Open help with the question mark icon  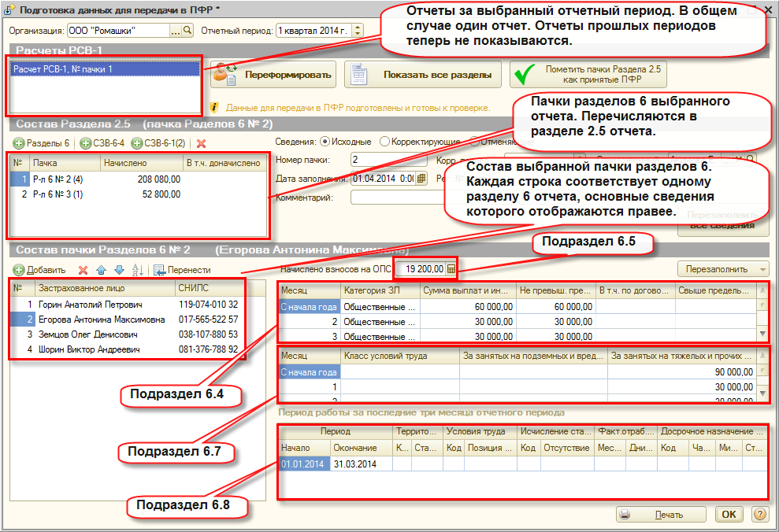point(759,514)
